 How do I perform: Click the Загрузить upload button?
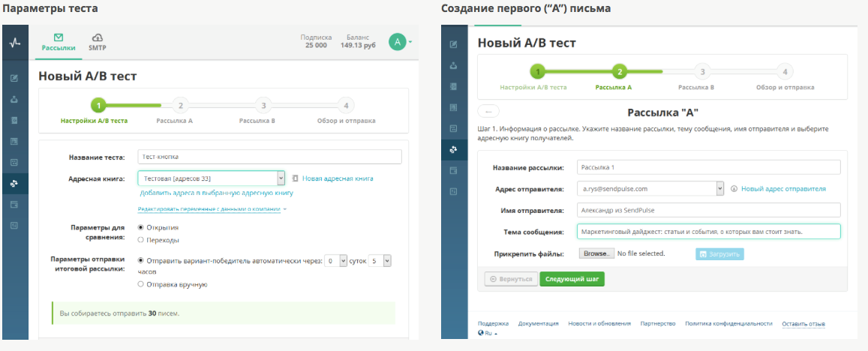tap(719, 254)
